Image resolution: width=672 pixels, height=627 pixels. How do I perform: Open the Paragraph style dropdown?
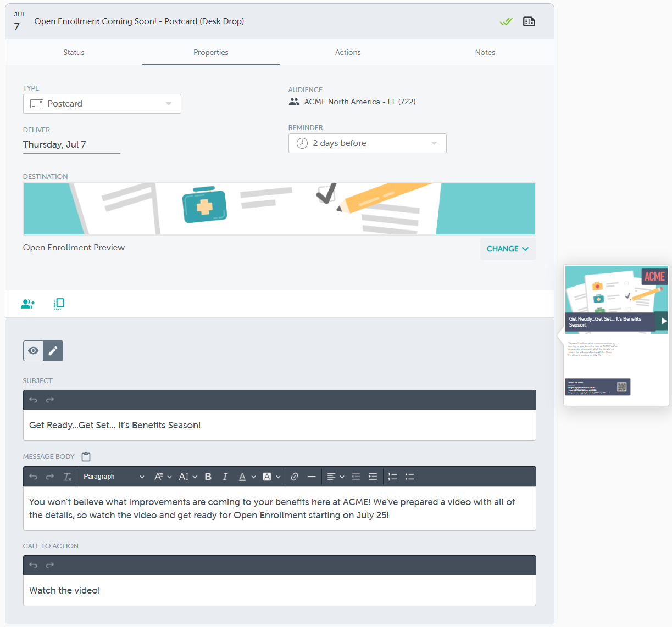pos(114,477)
